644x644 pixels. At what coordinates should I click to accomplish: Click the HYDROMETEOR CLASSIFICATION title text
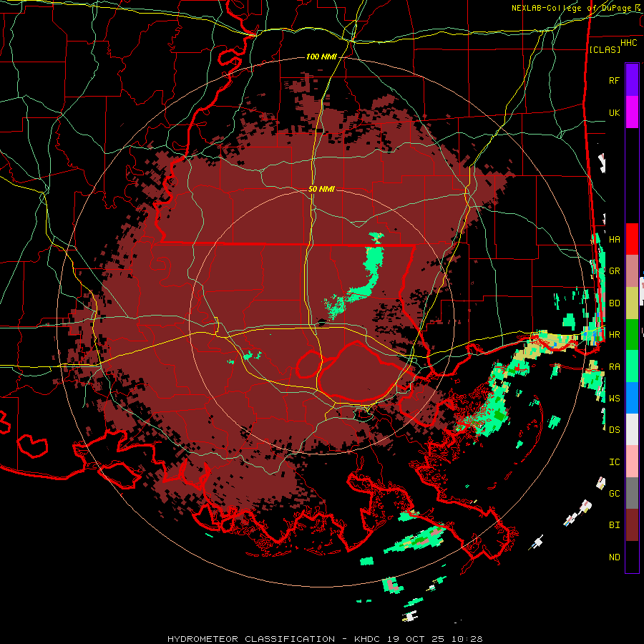click(251, 639)
